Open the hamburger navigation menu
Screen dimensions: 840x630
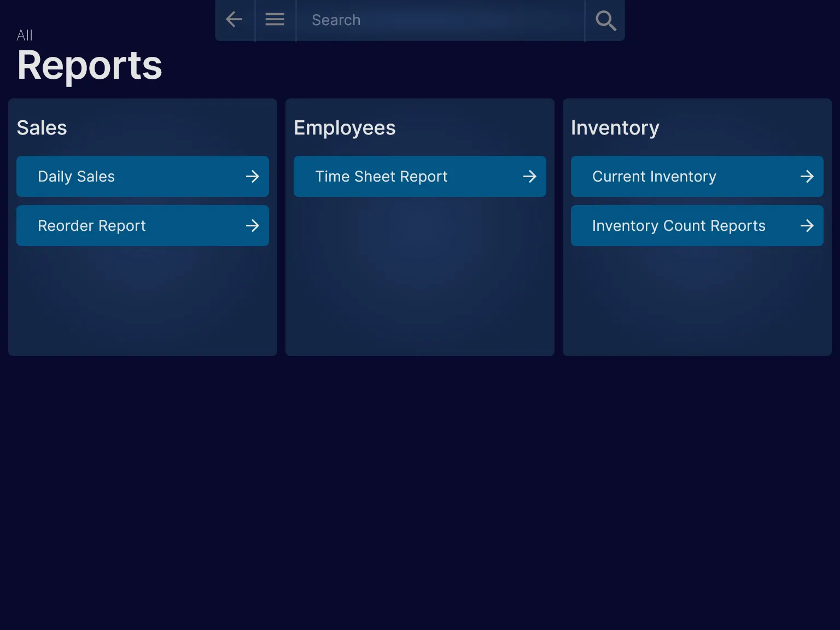[275, 20]
